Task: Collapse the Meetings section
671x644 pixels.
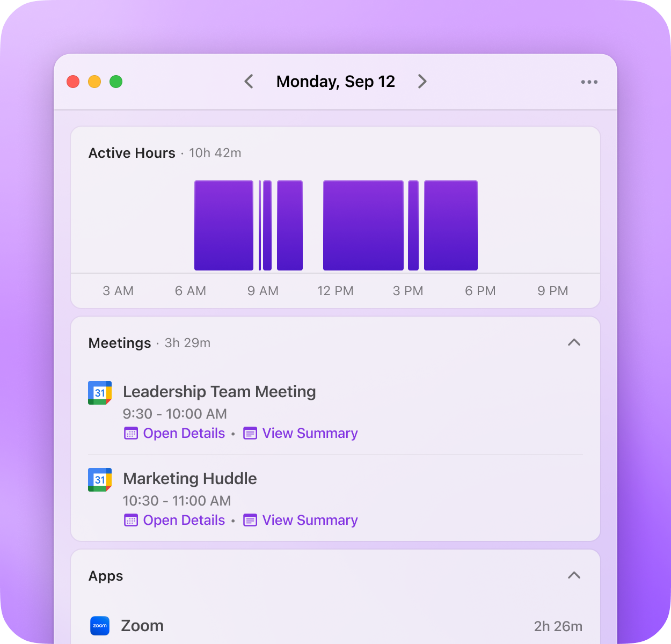Action: pyautogui.click(x=574, y=342)
